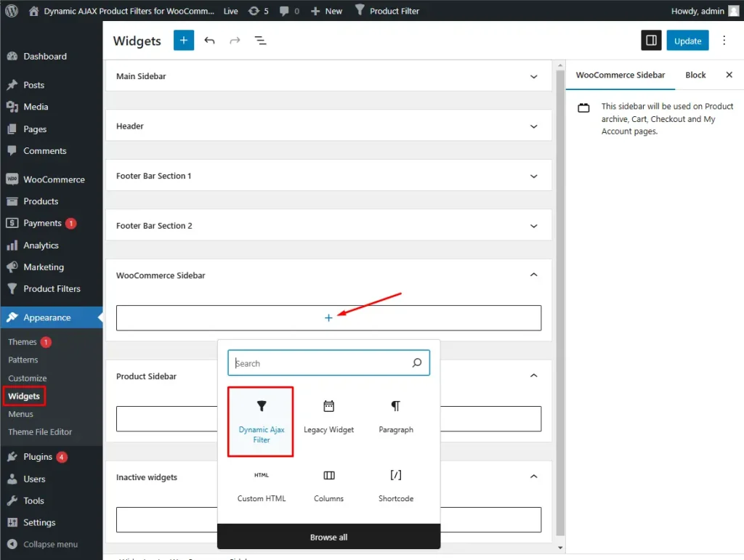Open WooCommerce menu
The width and height of the screenshot is (744, 560).
[x=52, y=179]
